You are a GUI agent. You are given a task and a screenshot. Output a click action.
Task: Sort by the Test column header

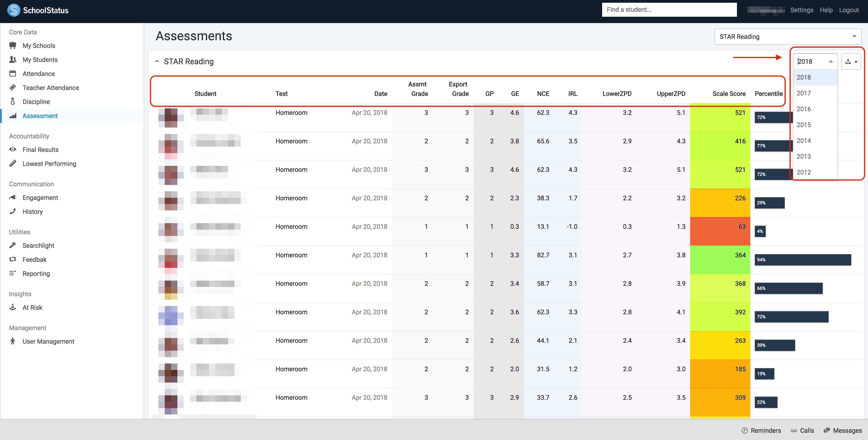pyautogui.click(x=281, y=94)
